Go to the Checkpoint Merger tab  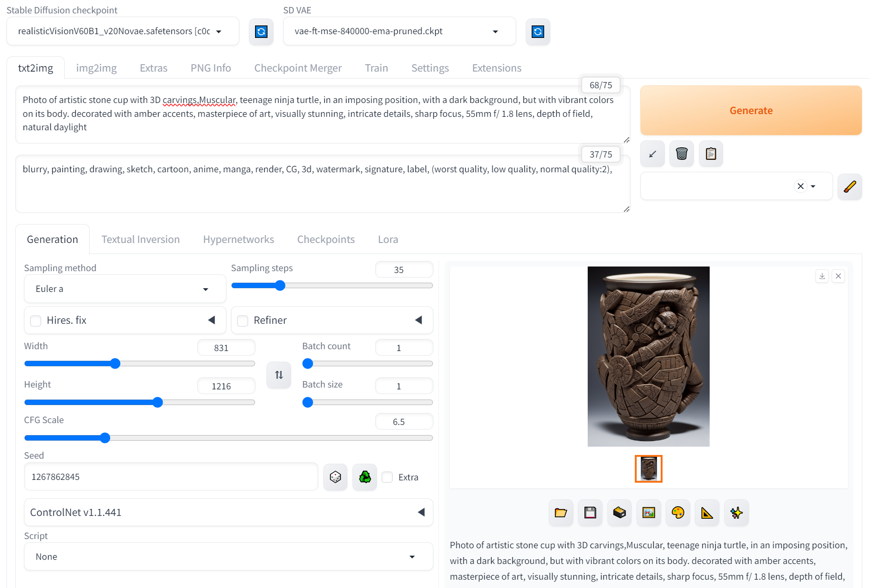(298, 68)
